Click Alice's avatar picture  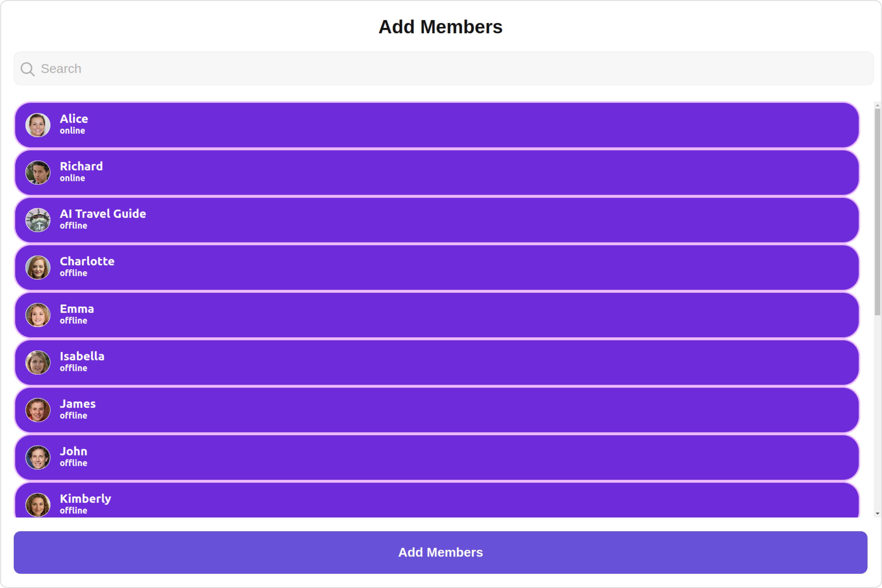pos(38,125)
